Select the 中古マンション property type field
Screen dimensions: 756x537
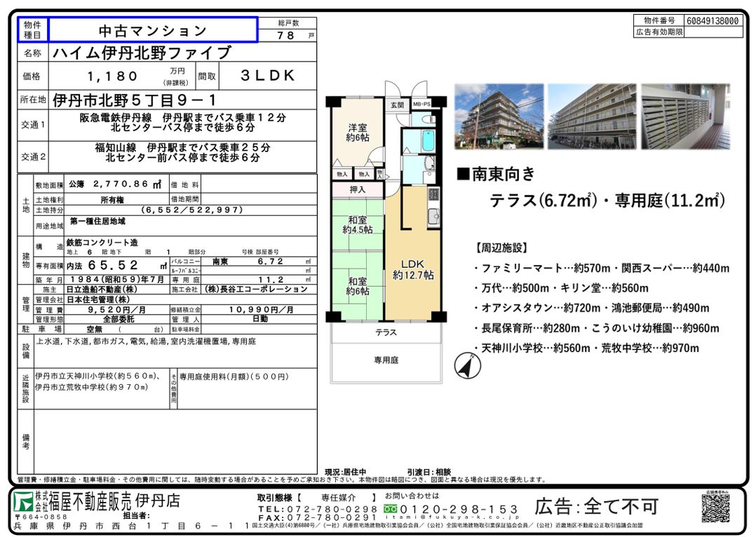(x=152, y=30)
